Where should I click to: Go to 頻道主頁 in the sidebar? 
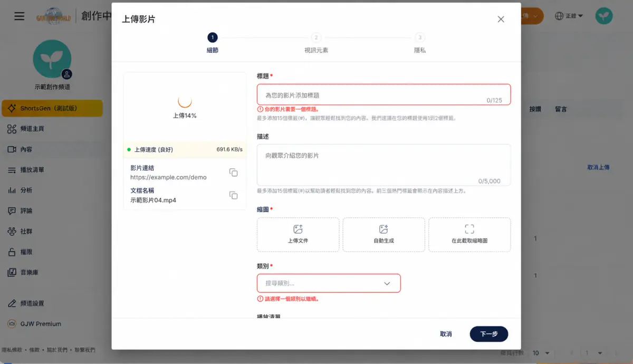(52, 129)
